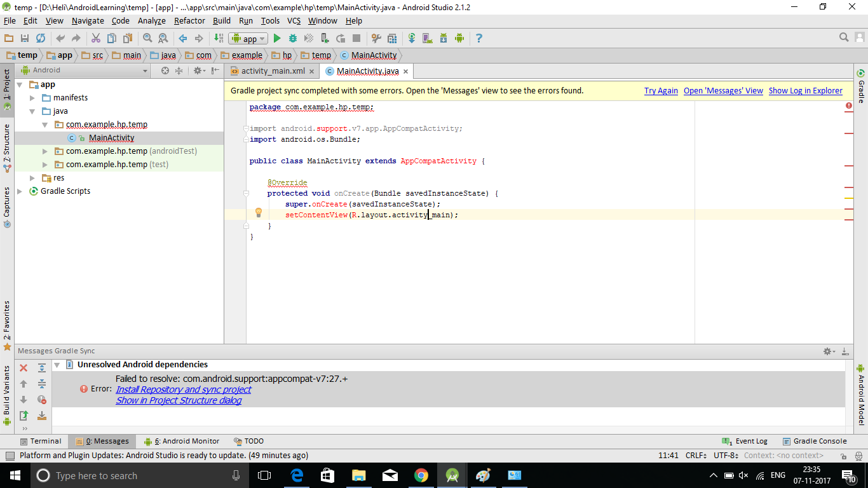The image size is (868, 488).
Task: Open the VCS menu
Action: [x=294, y=21]
